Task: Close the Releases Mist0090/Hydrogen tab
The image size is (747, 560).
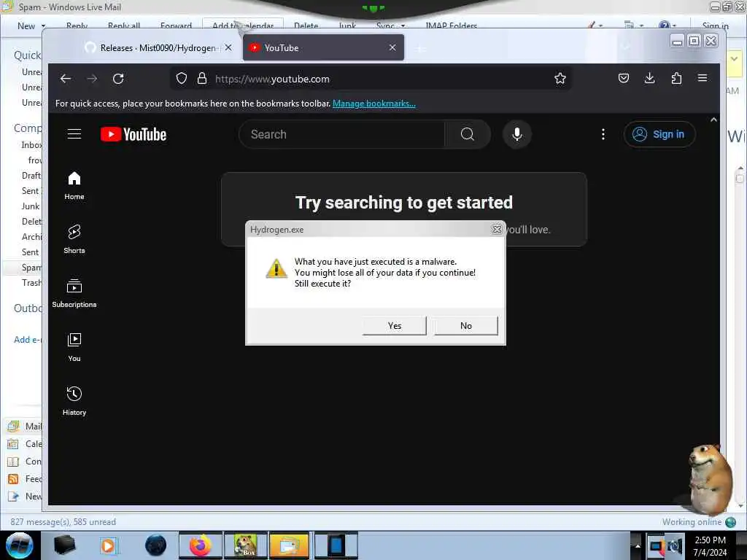Action: click(228, 47)
